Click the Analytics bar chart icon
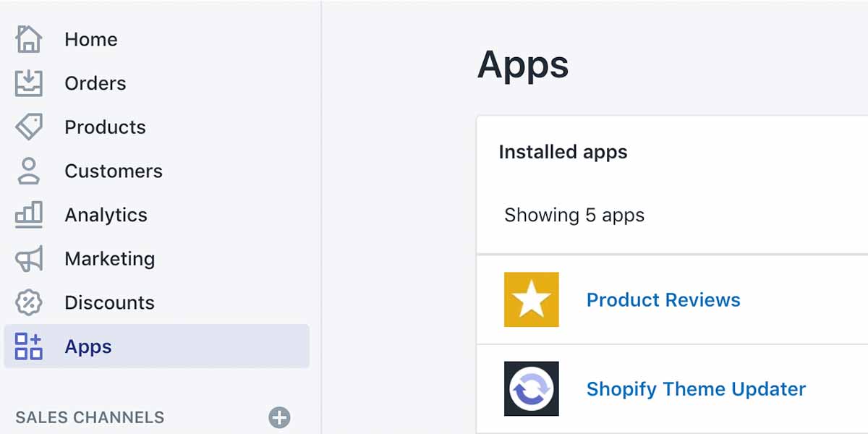 (29, 215)
